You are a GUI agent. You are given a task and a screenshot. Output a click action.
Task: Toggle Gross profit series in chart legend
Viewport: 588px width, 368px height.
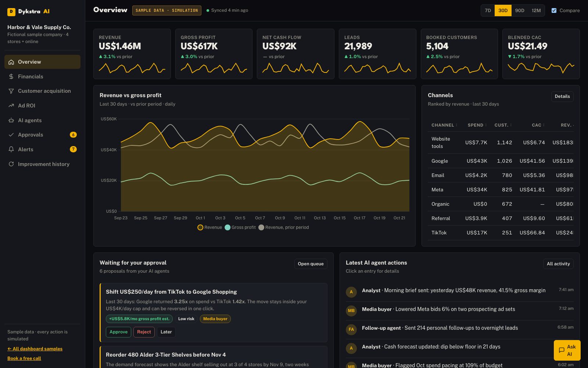click(x=240, y=227)
